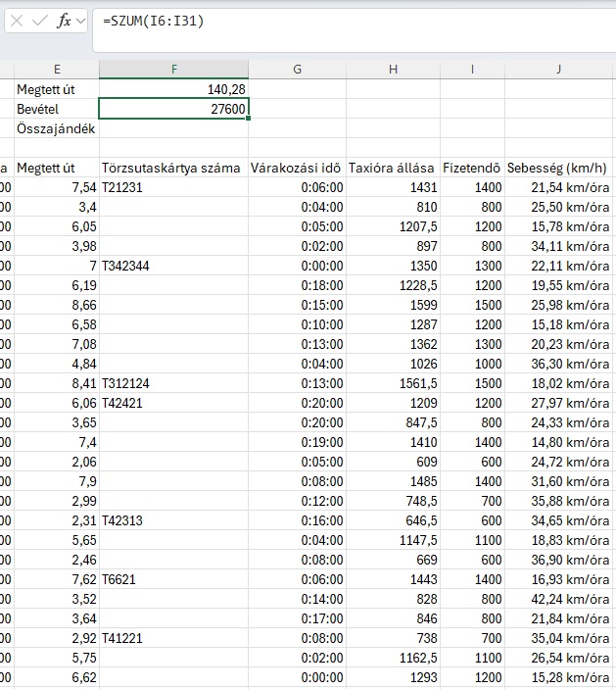Select card number T6621
The height and width of the screenshot is (689, 616).
(x=174, y=579)
